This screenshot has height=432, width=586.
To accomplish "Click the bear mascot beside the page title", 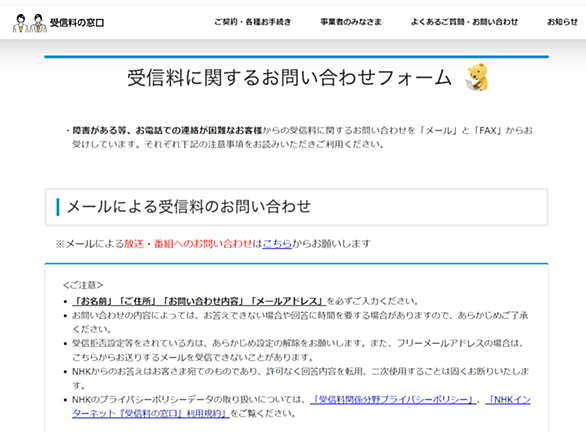I will [477, 77].
